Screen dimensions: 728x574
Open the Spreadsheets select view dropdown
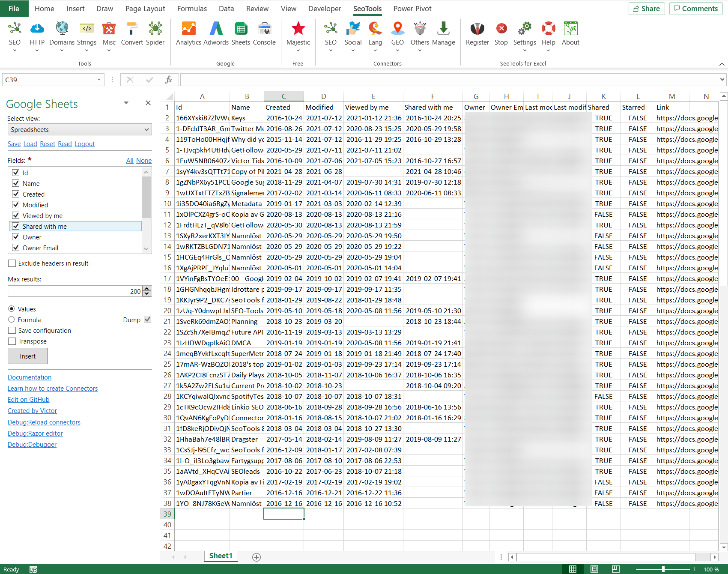point(80,129)
